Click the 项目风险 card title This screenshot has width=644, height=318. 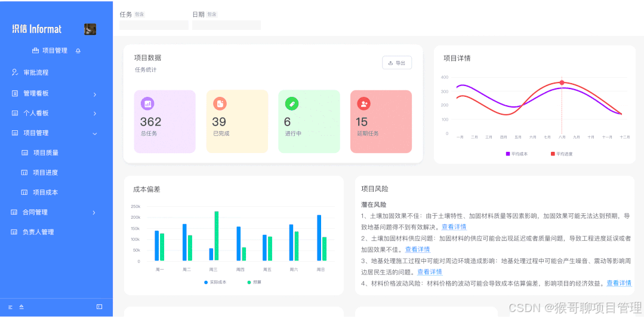[x=375, y=189]
